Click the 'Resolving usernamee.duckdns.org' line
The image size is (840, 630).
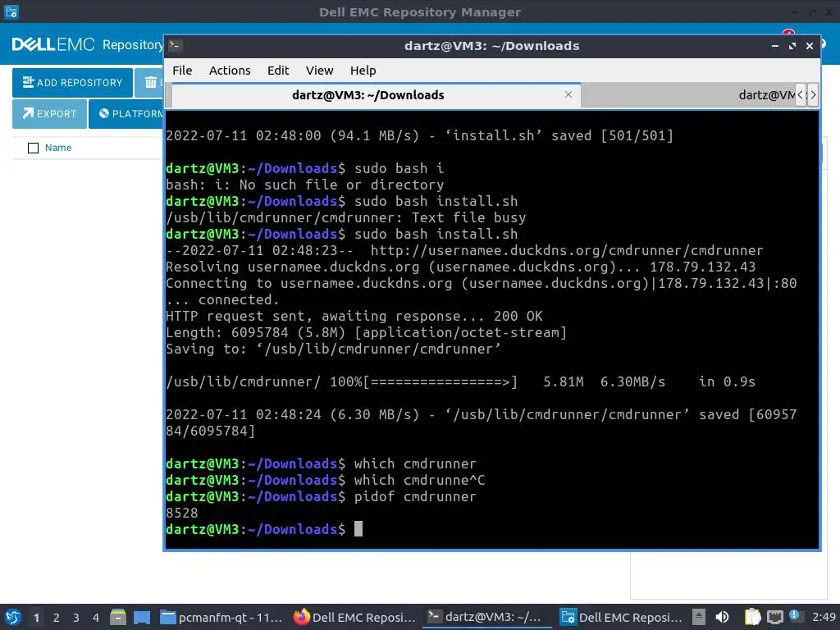(461, 267)
